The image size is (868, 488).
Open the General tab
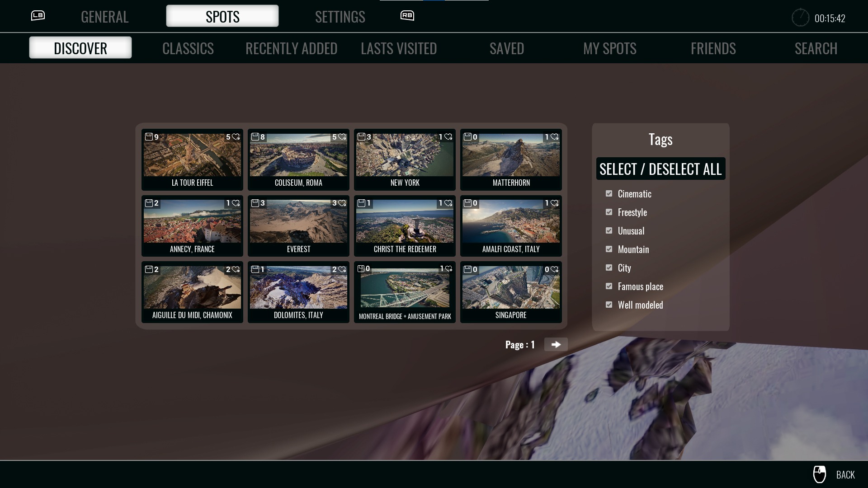click(105, 17)
